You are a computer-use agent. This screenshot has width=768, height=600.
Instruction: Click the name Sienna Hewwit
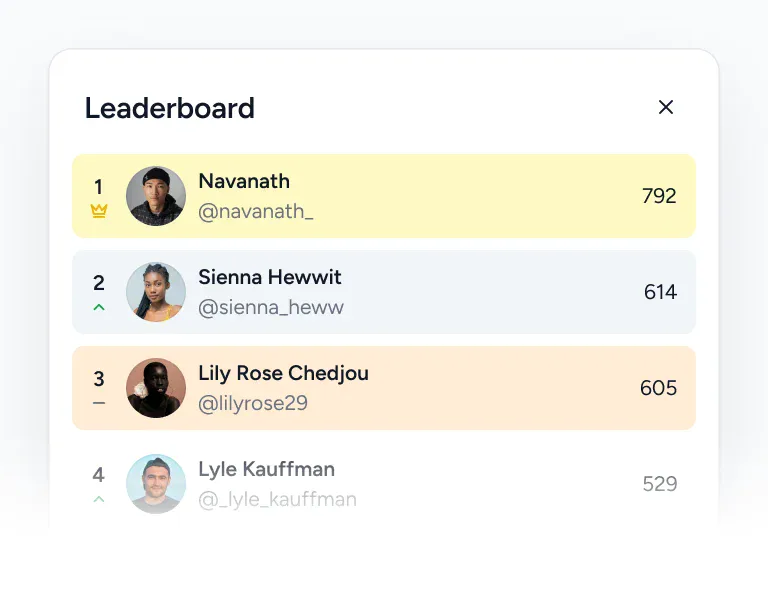coord(270,277)
